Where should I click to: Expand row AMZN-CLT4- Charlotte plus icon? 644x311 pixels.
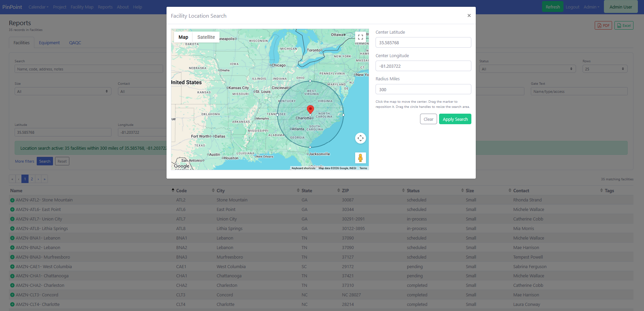12,305
